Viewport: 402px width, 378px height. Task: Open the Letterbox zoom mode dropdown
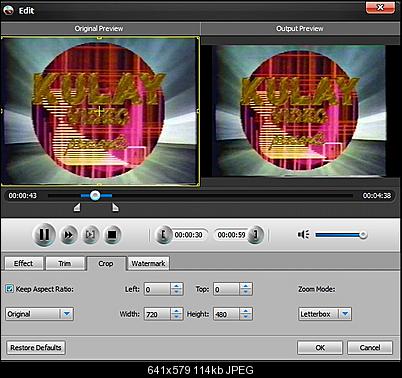tap(325, 314)
